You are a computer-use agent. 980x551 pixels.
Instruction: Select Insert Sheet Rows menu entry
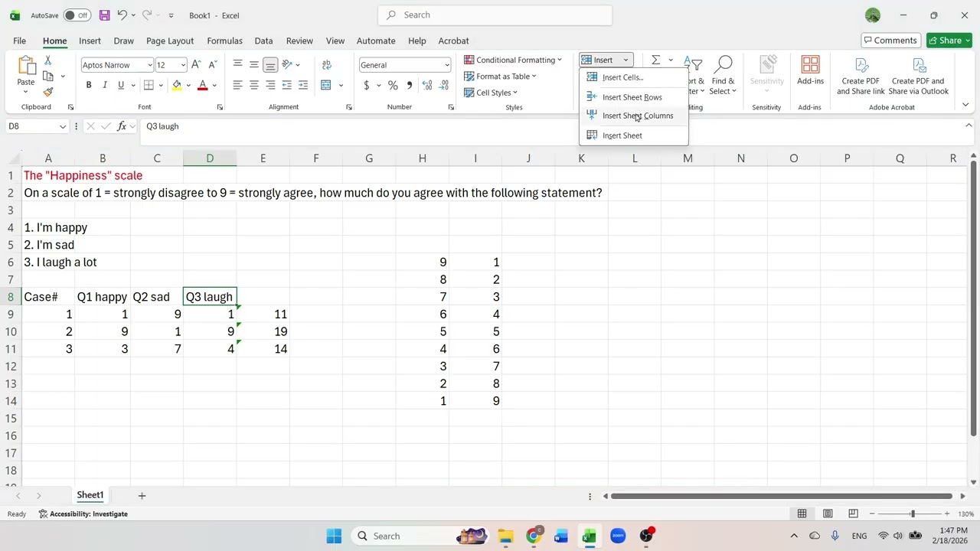click(634, 97)
